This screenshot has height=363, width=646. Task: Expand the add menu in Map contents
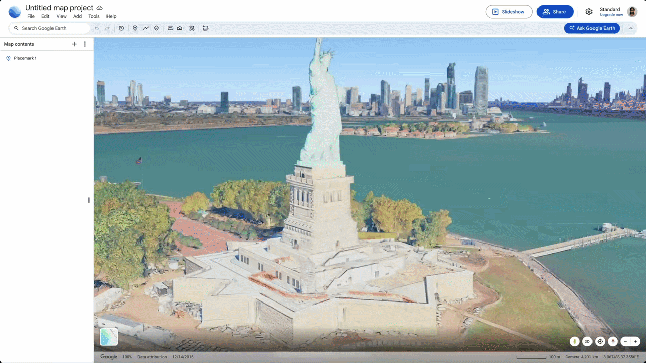point(74,44)
